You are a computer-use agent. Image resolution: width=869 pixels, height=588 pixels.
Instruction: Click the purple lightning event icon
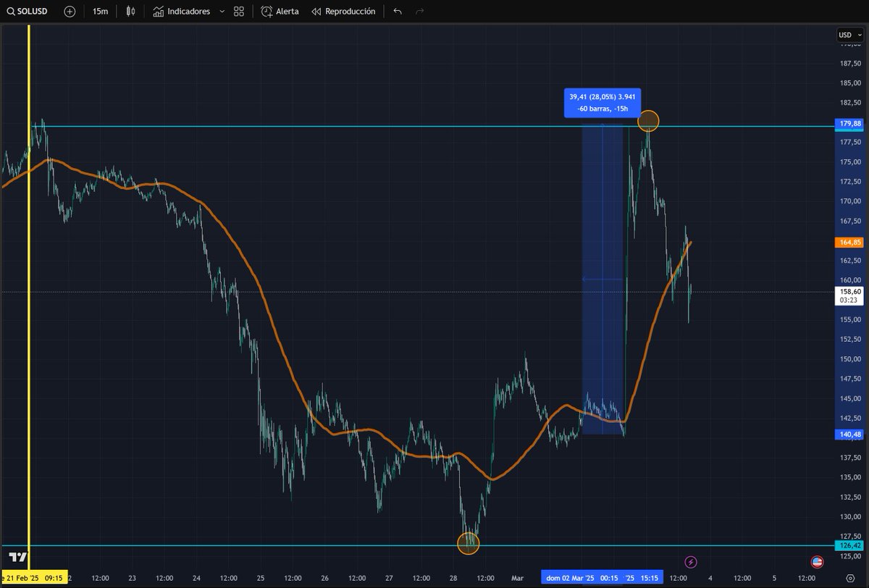click(x=691, y=562)
